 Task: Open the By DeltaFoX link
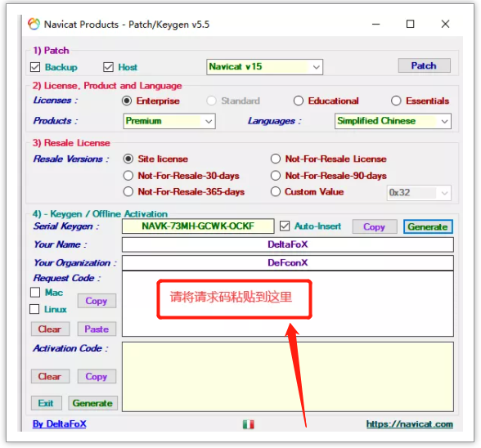pyautogui.click(x=60, y=424)
